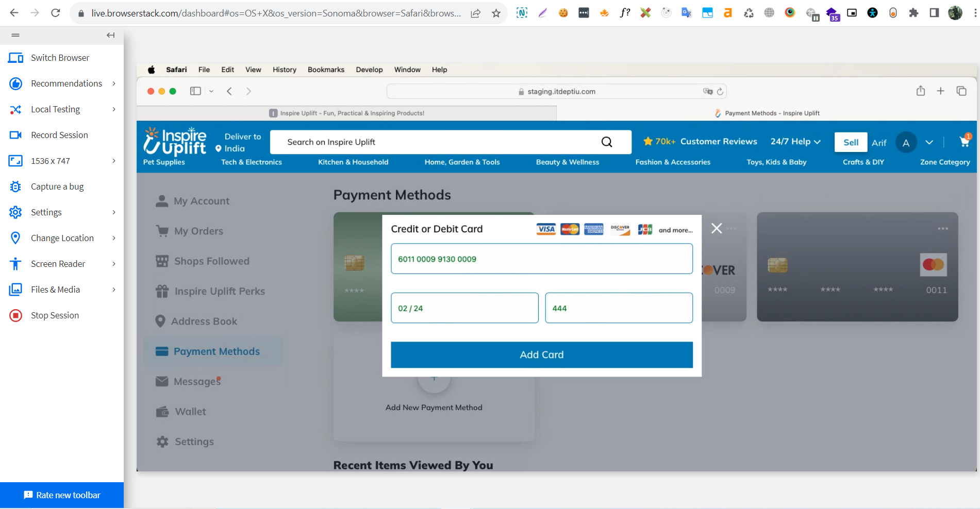Viewport: 980px width, 509px height.
Task: Click Safari's reload page icon
Action: click(x=720, y=92)
